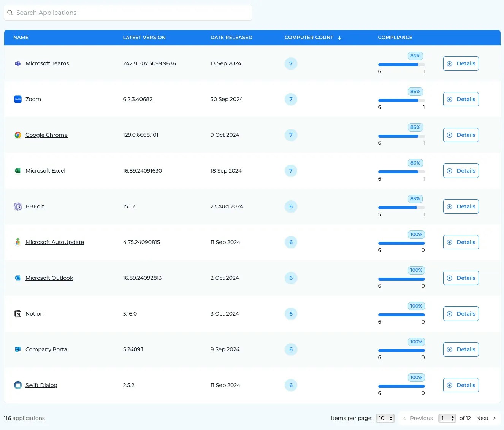Screen dimensions: 504x430
Task: Click version 16.89.24092813
Action: click(x=142, y=278)
